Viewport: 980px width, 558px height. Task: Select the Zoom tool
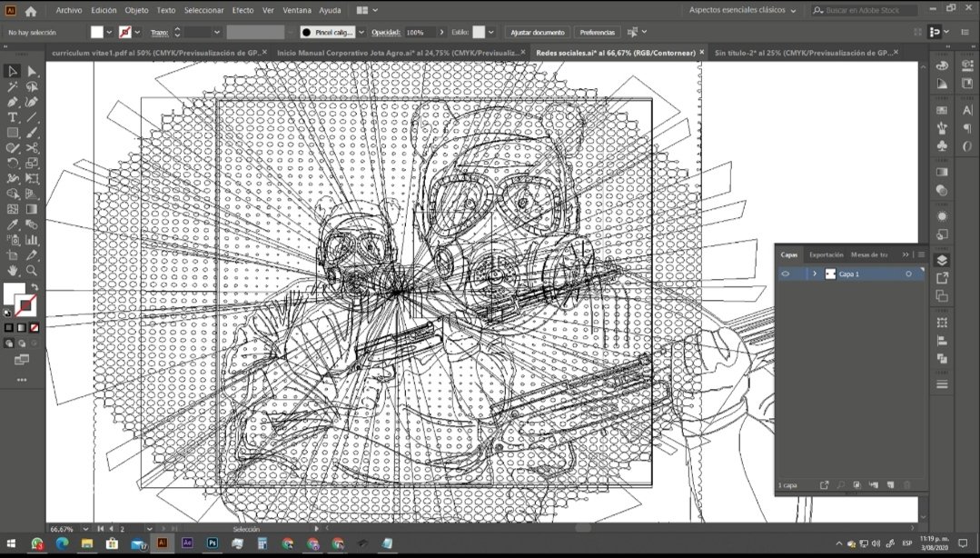pyautogui.click(x=32, y=271)
